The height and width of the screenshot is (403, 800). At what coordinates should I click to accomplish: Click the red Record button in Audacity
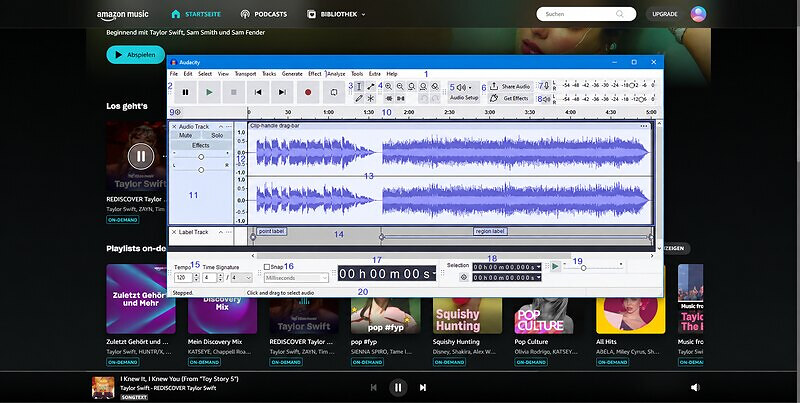point(308,92)
